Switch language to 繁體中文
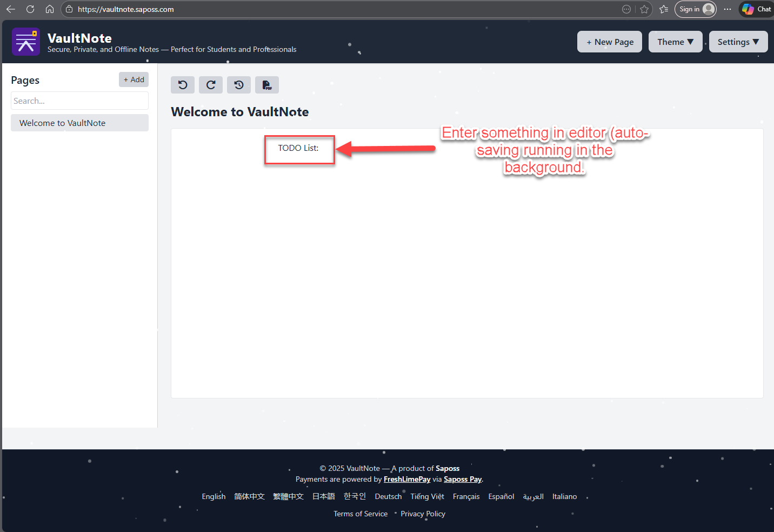Viewport: 774px width, 532px height. [x=288, y=496]
